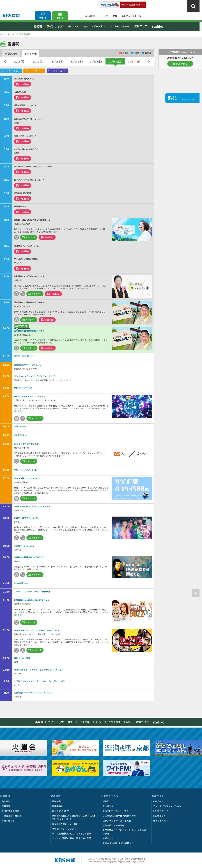The height and width of the screenshot is (868, 202).
Task: Select the 日別番組表 tab
Action: (30, 54)
